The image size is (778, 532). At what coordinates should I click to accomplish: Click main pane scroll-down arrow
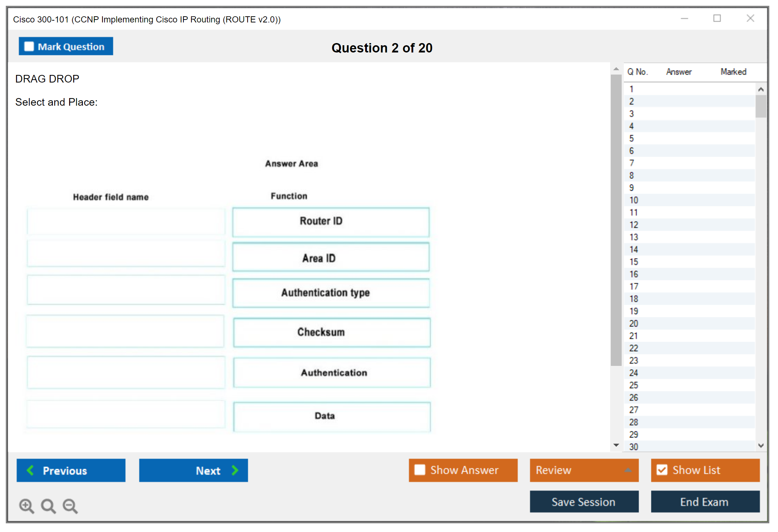click(x=616, y=445)
